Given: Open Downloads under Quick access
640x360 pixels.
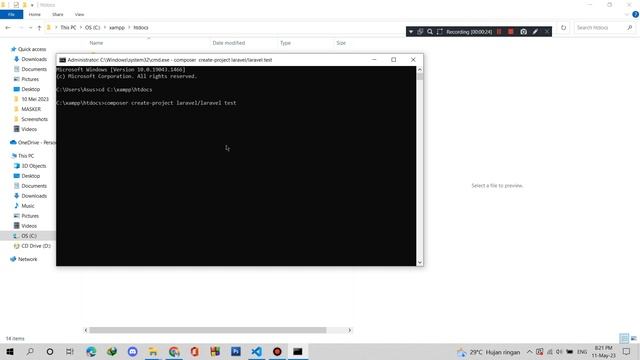Looking at the screenshot, I should click(34, 59).
